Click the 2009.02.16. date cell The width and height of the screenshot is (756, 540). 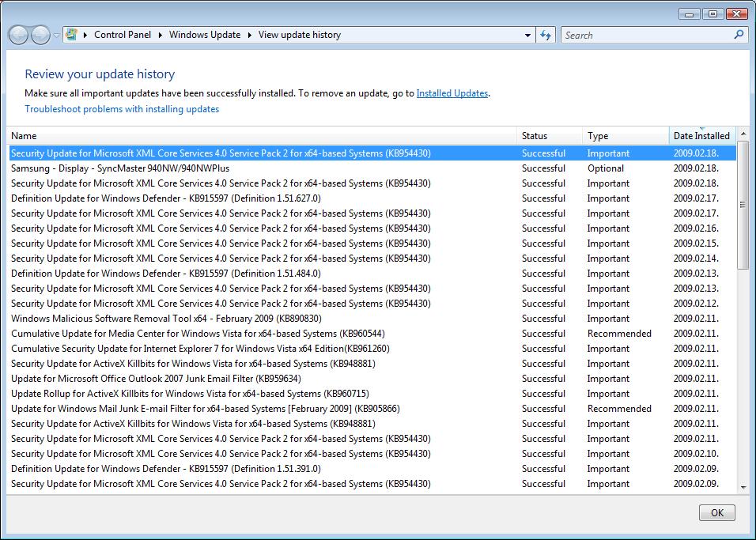click(696, 228)
